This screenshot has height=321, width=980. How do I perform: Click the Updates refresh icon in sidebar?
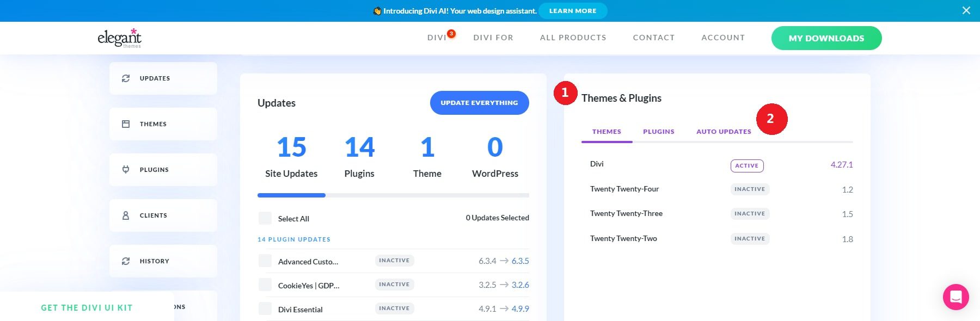click(x=126, y=78)
